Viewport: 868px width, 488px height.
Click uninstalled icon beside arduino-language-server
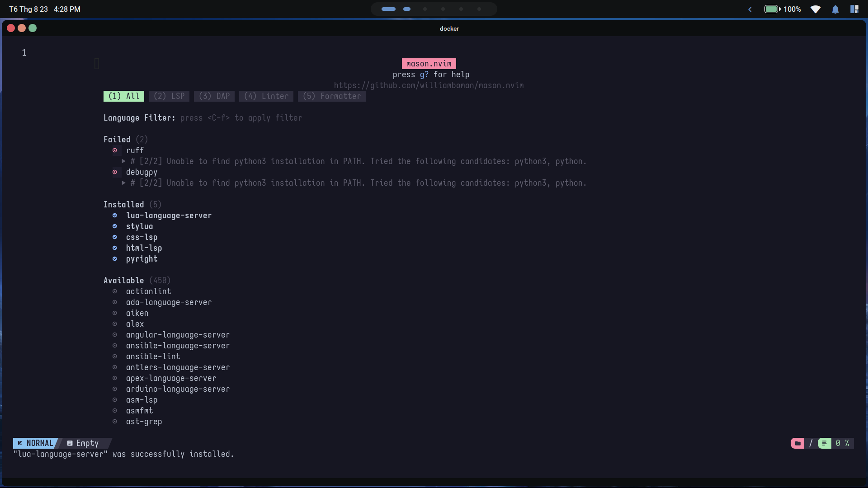click(115, 389)
